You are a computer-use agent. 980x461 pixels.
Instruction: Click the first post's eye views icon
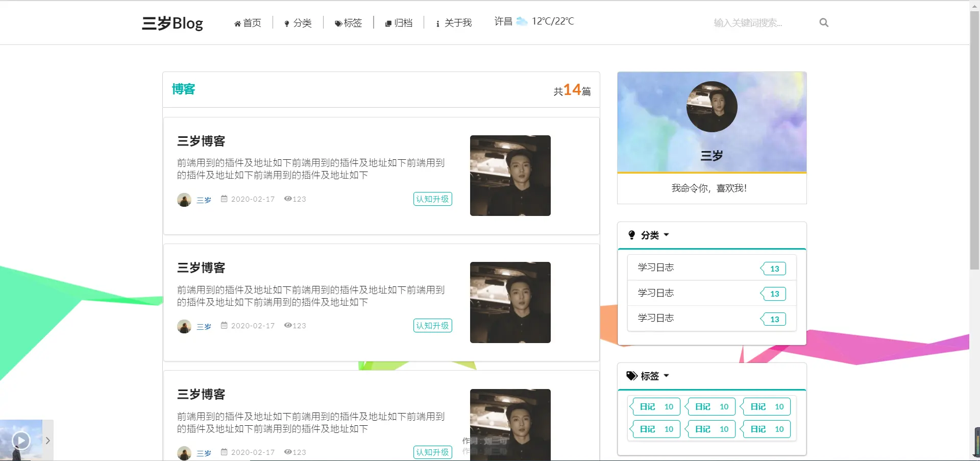288,199
